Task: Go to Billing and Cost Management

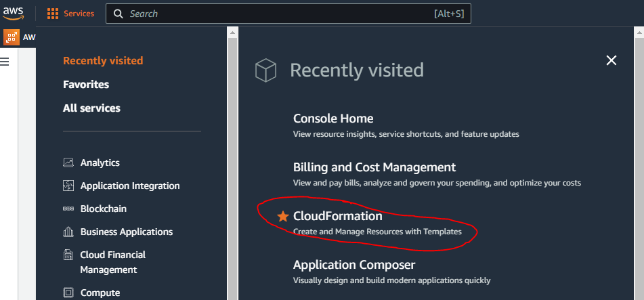Action: coord(374,167)
